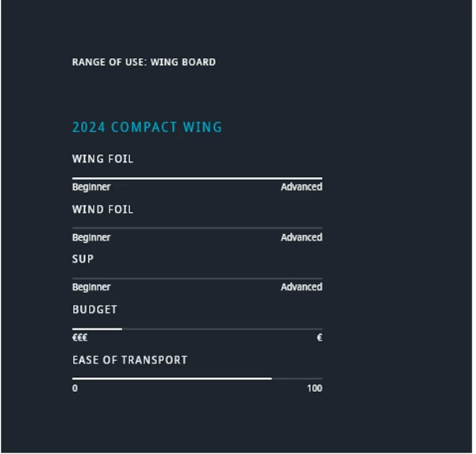The height and width of the screenshot is (454, 476).
Task: Click the single "€" budget marker
Action: tap(320, 338)
